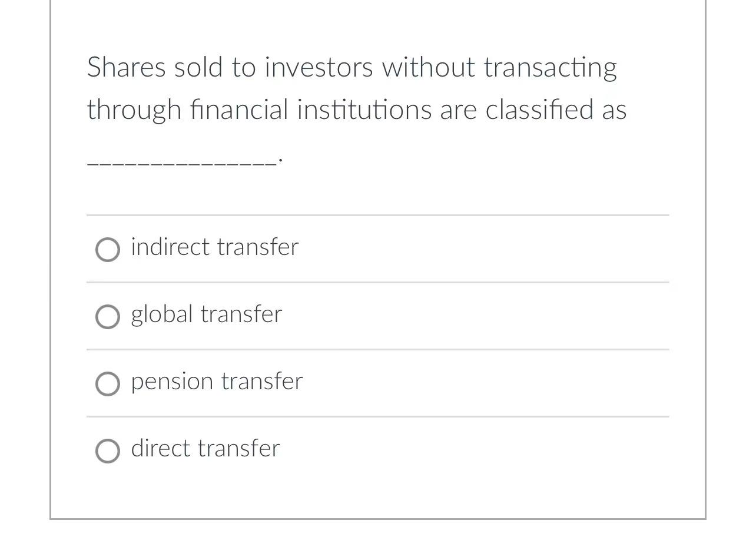Pick the option labeled global transfer
Viewport: 756px width, 540px height.
206,314
